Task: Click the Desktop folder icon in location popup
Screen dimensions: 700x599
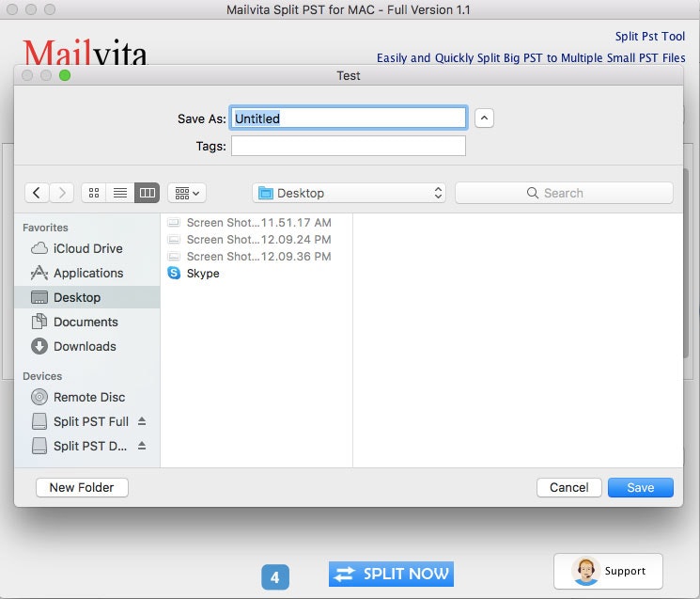Action: click(x=266, y=193)
